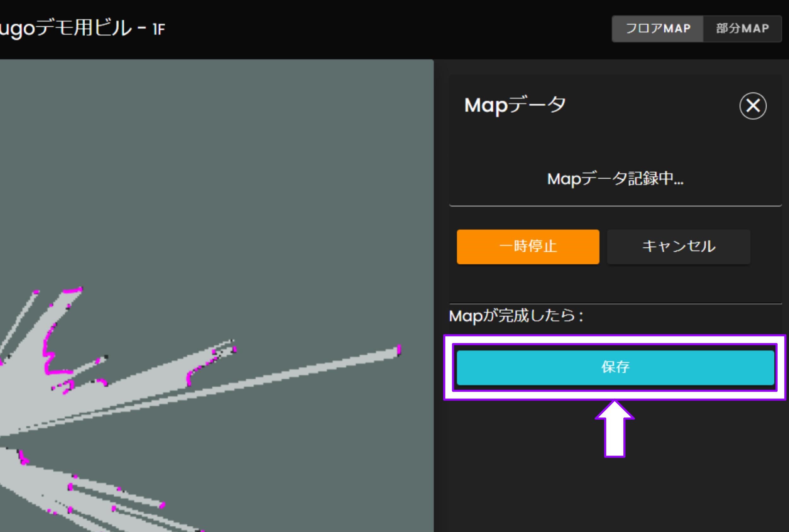Switch to the 部分MAP tab

(743, 28)
